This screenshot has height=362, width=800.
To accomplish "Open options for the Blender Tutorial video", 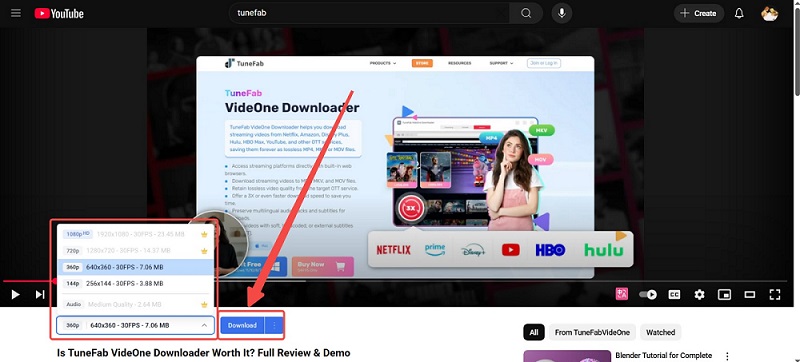I will [x=728, y=356].
